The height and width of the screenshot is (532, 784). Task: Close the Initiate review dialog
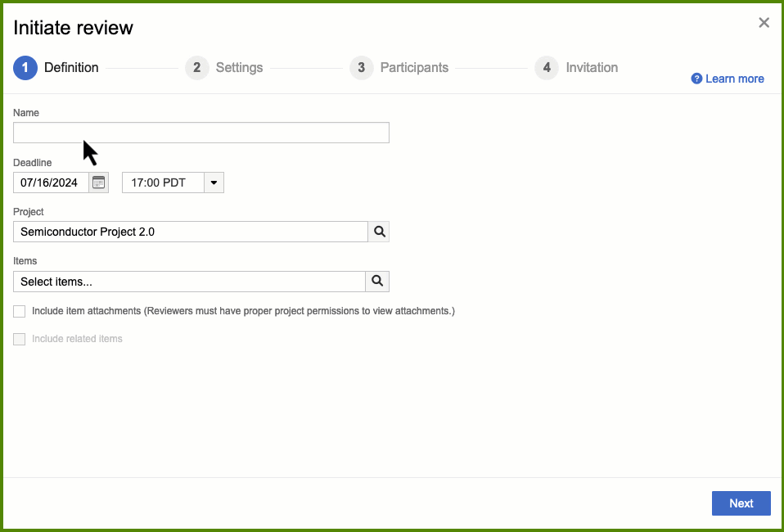[764, 23]
